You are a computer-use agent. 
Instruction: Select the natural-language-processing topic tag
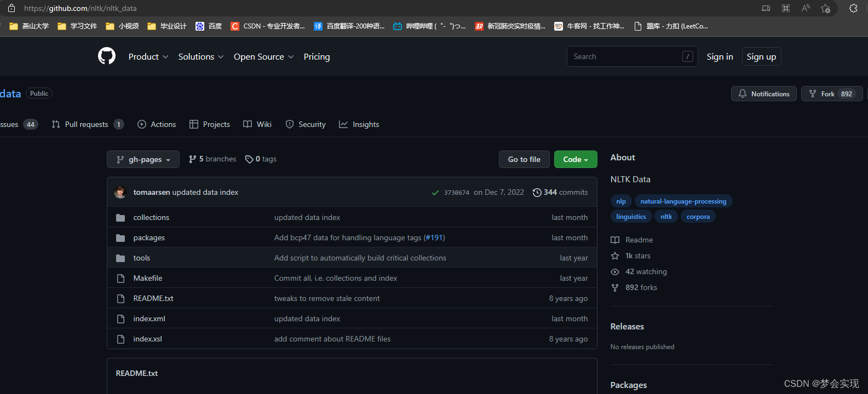683,201
